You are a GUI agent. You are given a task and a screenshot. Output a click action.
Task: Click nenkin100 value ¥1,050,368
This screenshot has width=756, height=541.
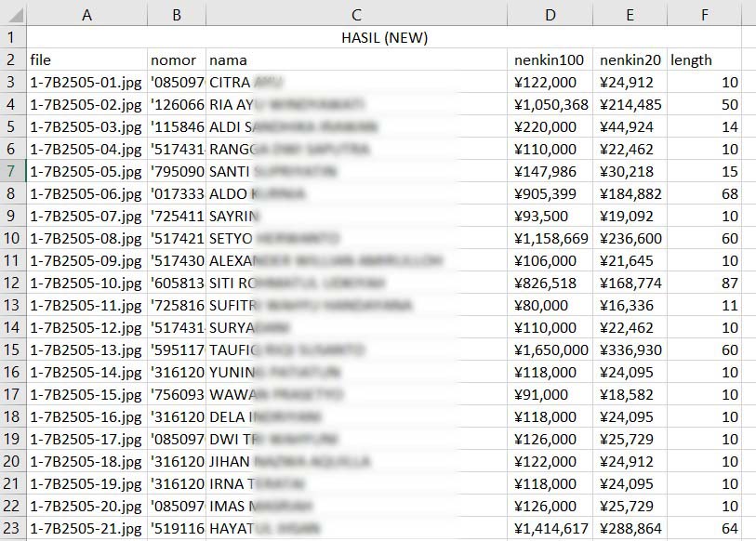click(x=550, y=104)
